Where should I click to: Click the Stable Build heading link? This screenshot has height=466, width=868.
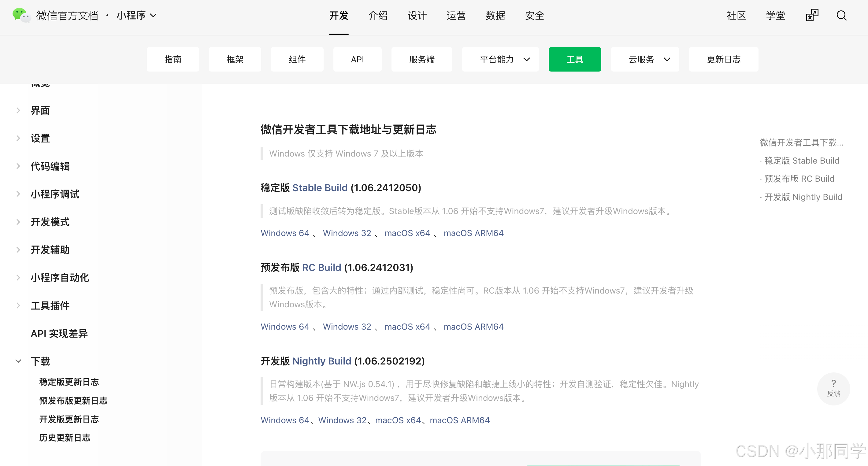pyautogui.click(x=320, y=187)
